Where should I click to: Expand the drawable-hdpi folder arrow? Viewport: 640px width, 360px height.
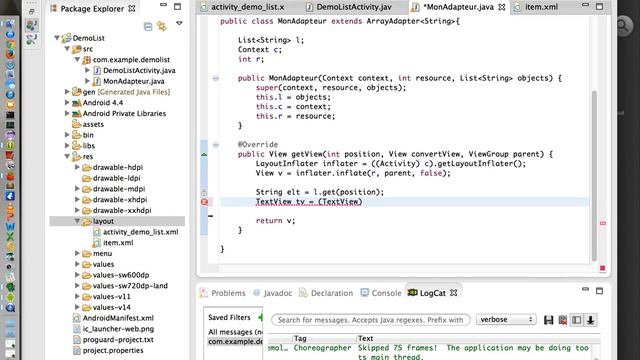tap(77, 167)
